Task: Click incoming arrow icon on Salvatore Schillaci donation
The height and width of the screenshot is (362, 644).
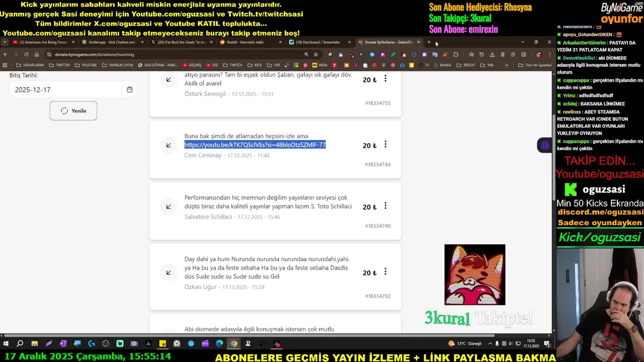Action: (169, 207)
